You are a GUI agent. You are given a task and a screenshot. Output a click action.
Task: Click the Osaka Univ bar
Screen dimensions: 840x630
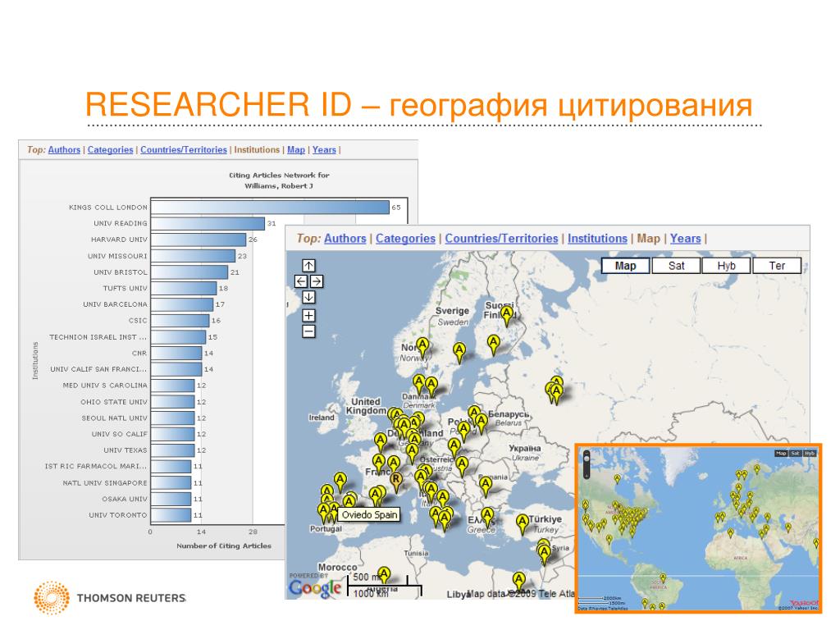[x=171, y=499]
